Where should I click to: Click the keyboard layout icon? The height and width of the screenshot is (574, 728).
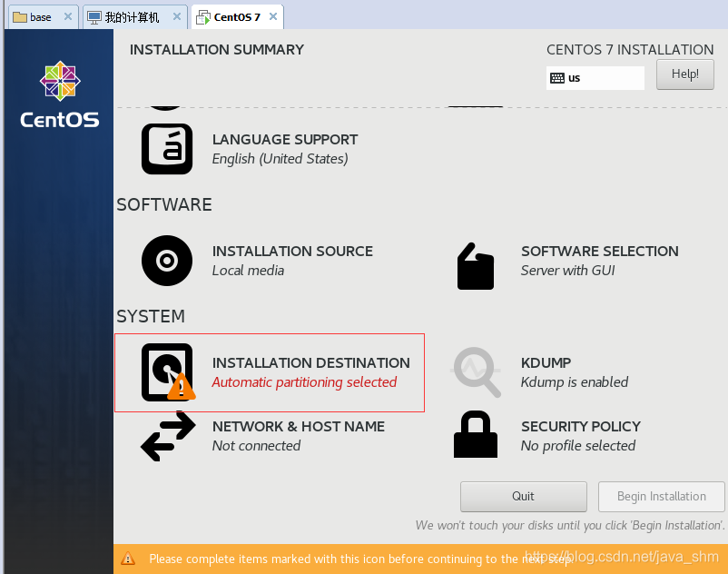[x=557, y=78]
